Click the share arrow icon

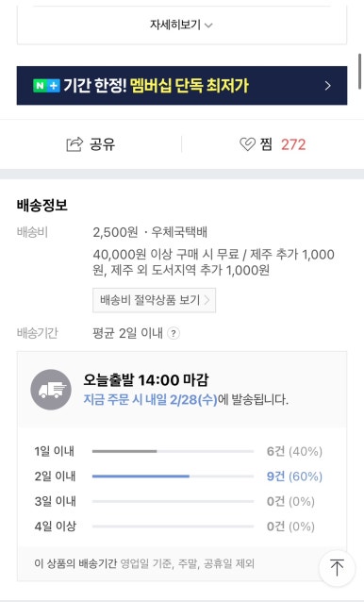click(x=74, y=144)
